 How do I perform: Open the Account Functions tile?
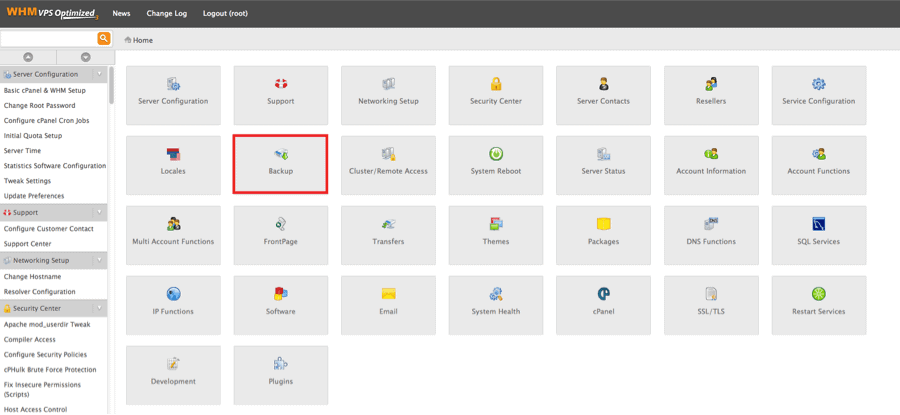(818, 165)
